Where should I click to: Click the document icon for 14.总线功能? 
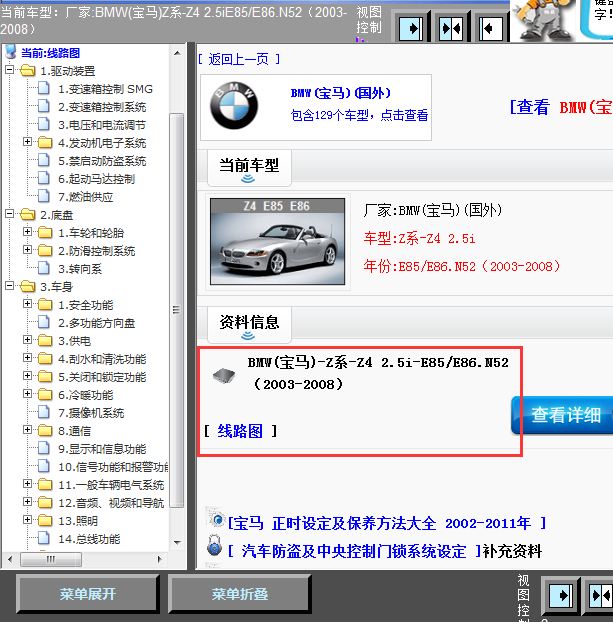(44, 538)
